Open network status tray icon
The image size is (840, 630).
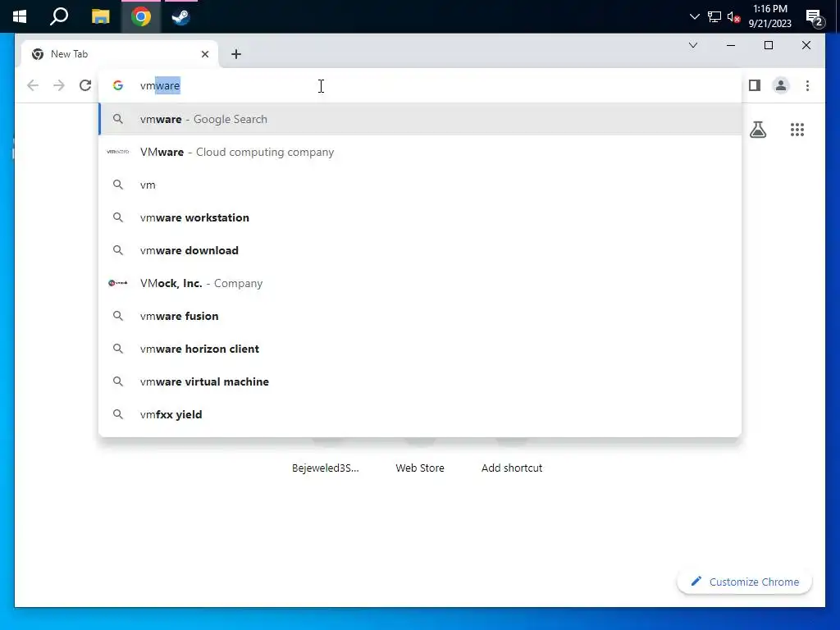(x=714, y=16)
